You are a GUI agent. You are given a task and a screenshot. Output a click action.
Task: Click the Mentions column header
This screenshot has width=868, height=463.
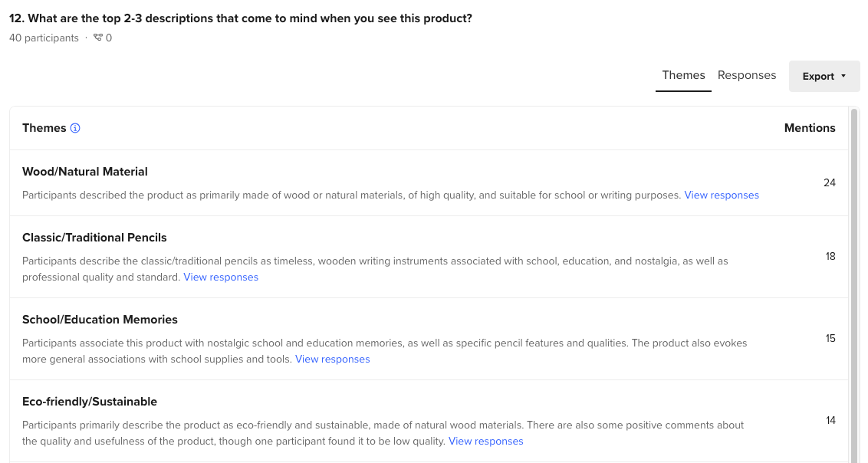(x=810, y=128)
